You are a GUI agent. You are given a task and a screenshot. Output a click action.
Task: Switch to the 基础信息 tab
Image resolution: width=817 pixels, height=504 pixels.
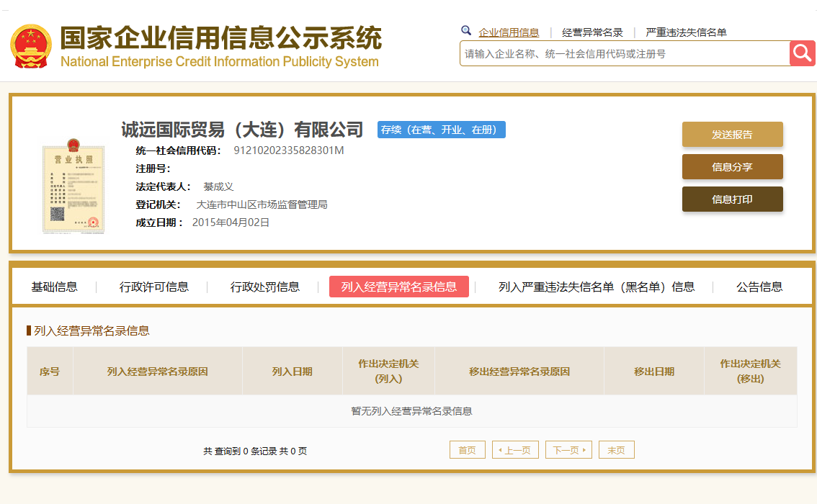(x=54, y=287)
